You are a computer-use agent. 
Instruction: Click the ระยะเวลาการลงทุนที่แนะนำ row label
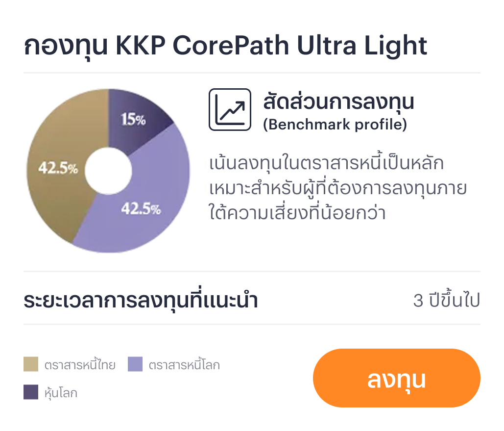(141, 301)
